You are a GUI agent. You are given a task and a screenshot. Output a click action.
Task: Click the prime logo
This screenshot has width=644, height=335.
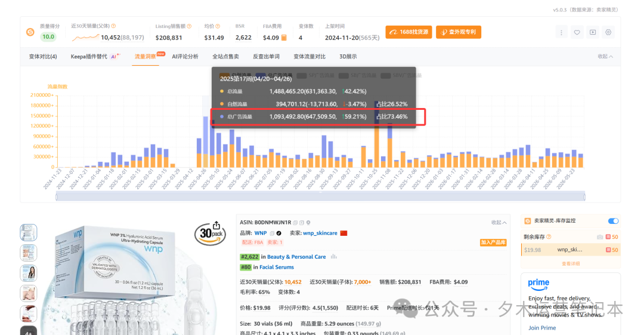pyautogui.click(x=538, y=284)
